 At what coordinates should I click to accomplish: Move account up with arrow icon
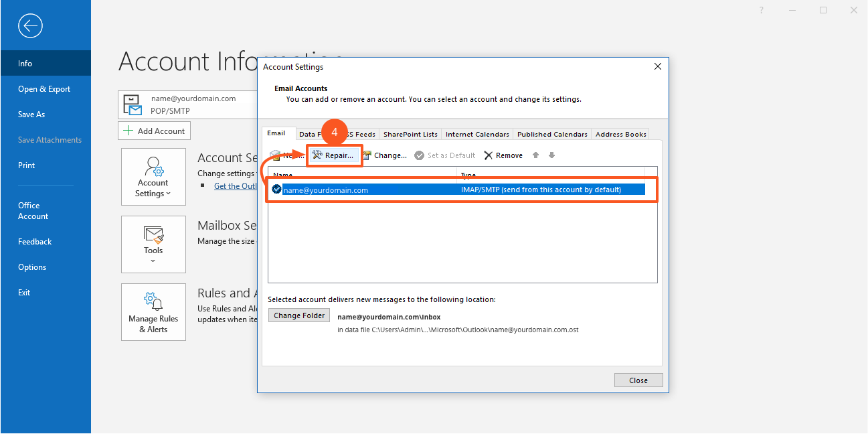point(535,155)
